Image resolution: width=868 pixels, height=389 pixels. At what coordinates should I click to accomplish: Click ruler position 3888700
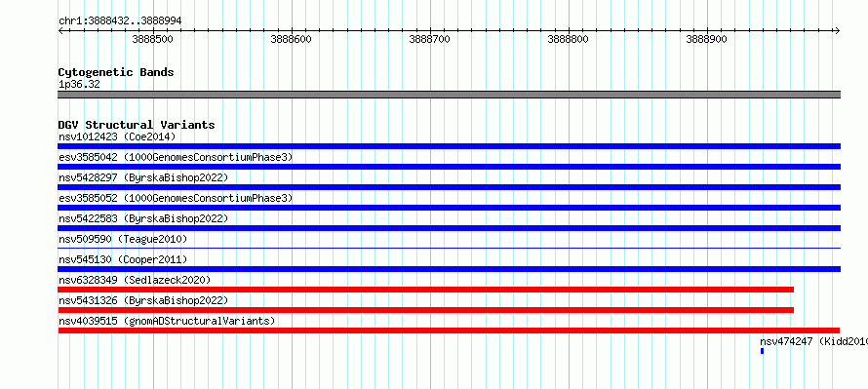[x=429, y=39]
